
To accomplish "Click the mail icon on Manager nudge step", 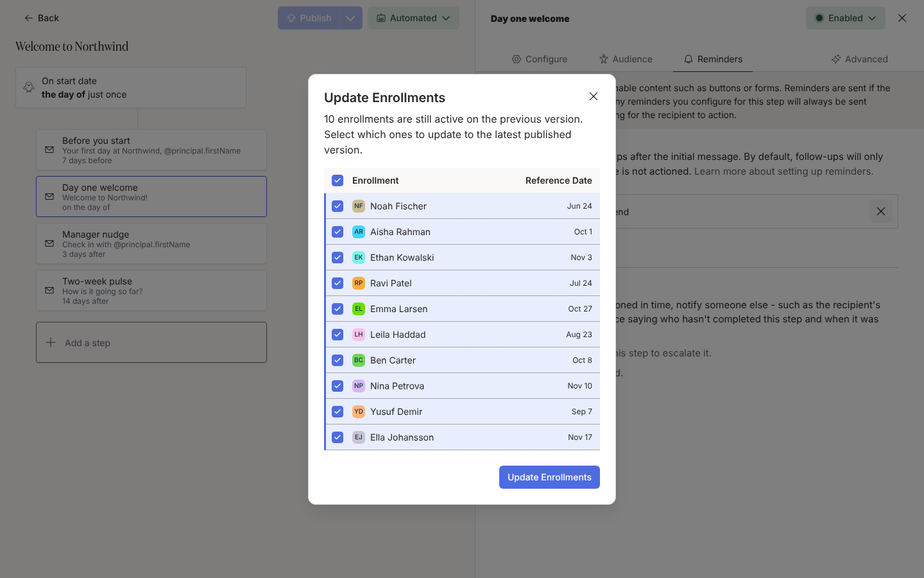I will click(49, 243).
